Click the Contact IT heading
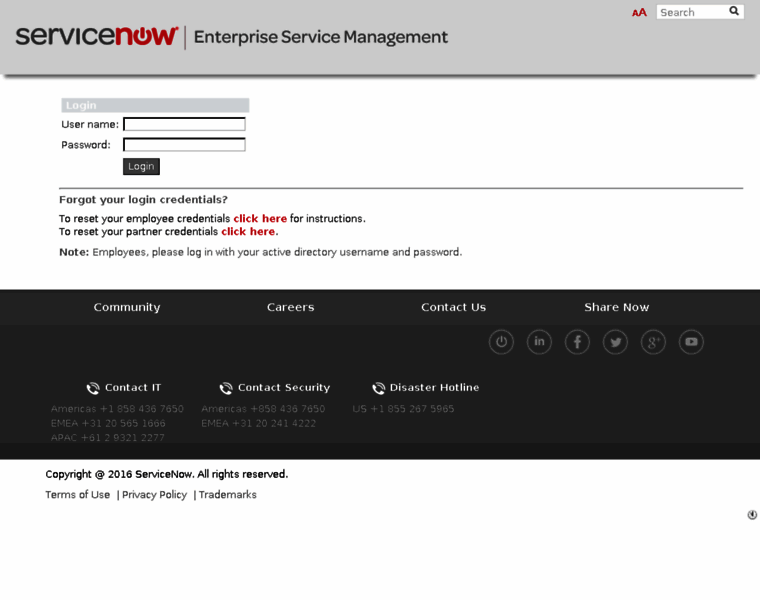The width and height of the screenshot is (760, 600). pyautogui.click(x=133, y=388)
